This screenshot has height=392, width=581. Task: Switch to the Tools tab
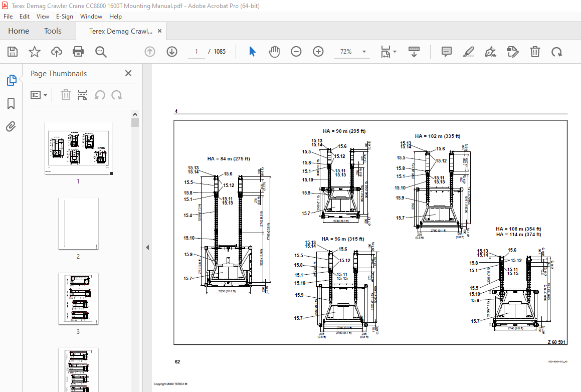53,31
